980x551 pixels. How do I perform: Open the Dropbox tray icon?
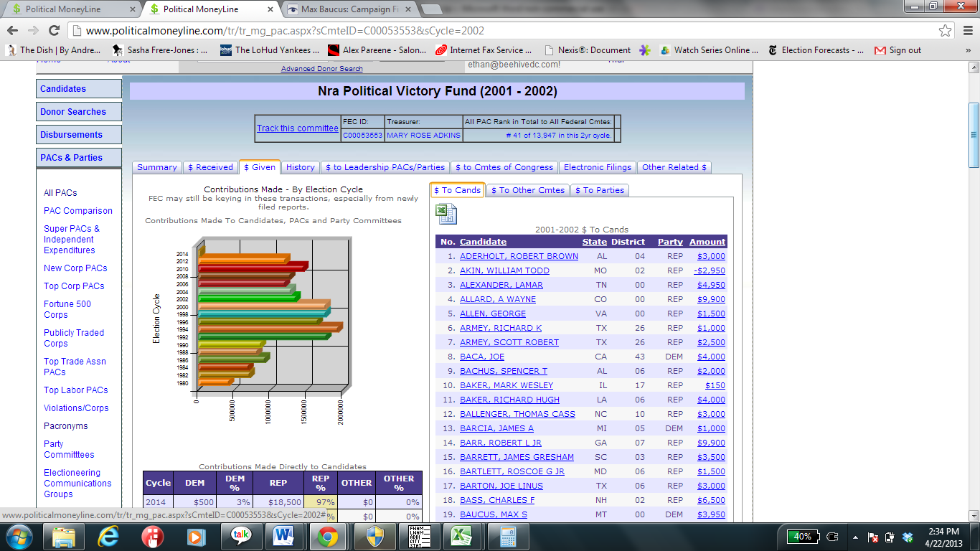(x=908, y=537)
